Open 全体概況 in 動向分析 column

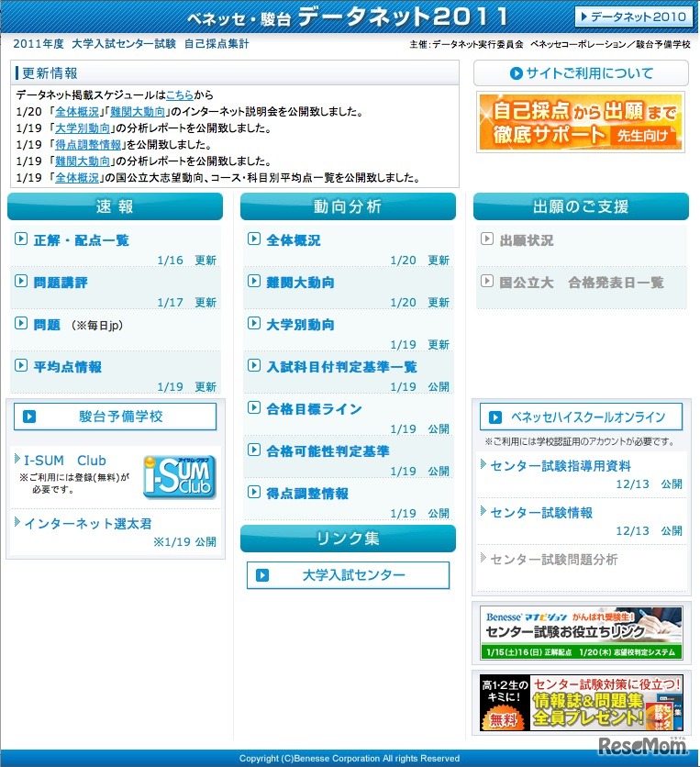pyautogui.click(x=294, y=240)
